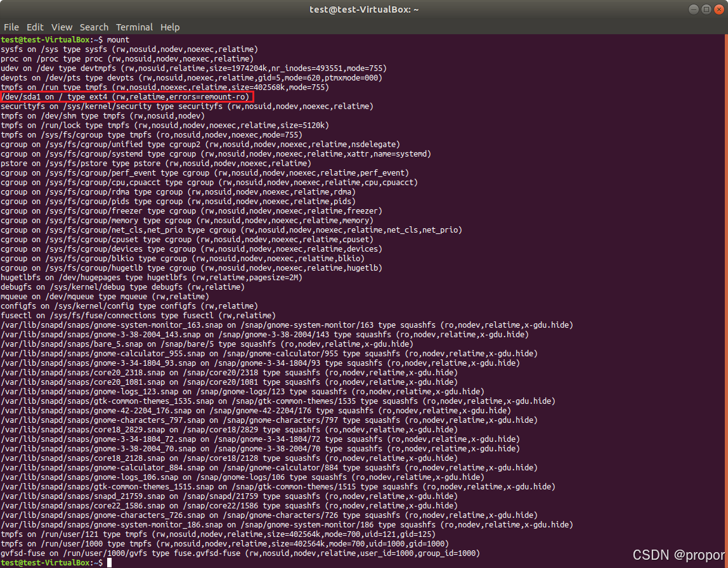Screen dimensions: 728x568
Task: Click the tmpfs on /run/user/121 line
Action: click(x=218, y=534)
